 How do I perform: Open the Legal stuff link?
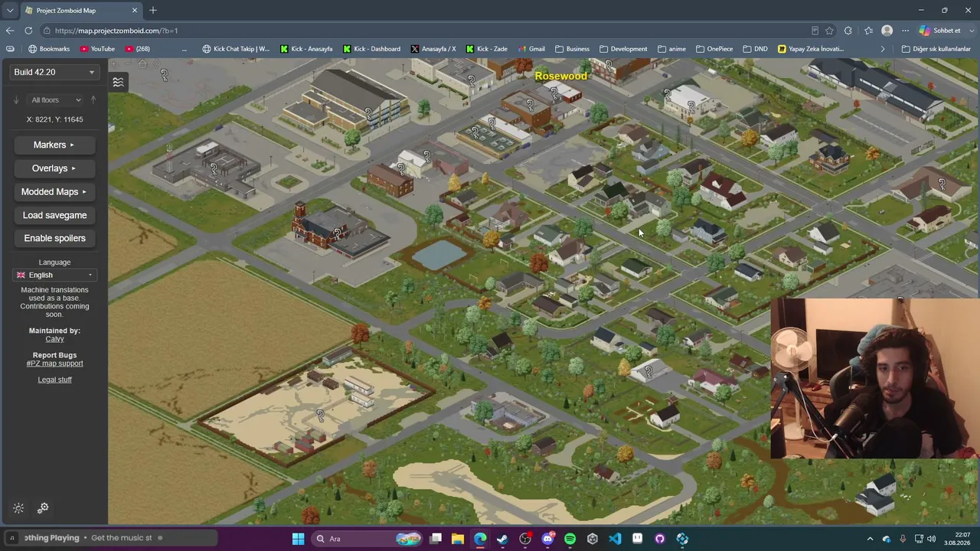point(54,380)
